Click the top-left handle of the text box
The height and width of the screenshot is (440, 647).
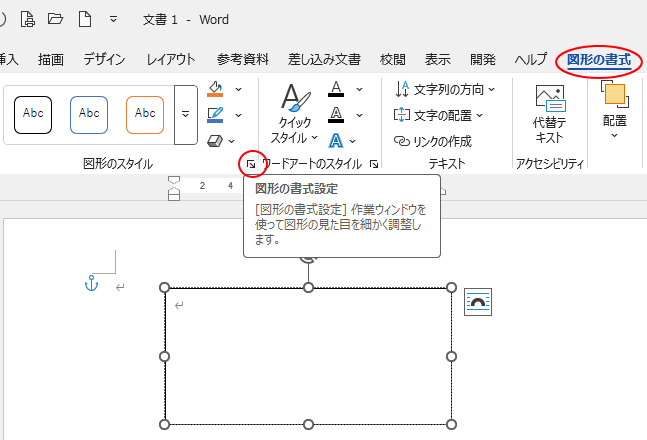[x=164, y=287]
